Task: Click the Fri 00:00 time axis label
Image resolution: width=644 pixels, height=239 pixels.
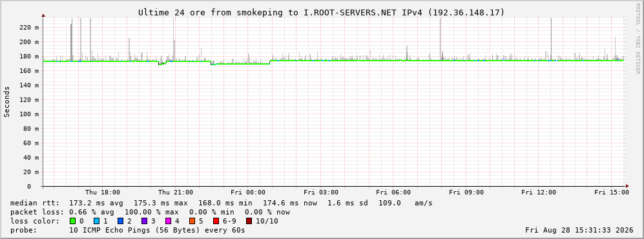Action: click(248, 192)
